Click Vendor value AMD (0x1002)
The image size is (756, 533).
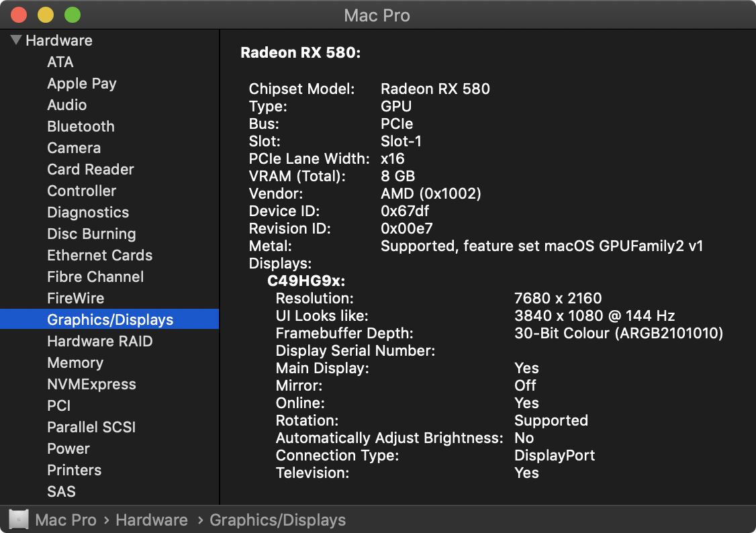point(430,194)
